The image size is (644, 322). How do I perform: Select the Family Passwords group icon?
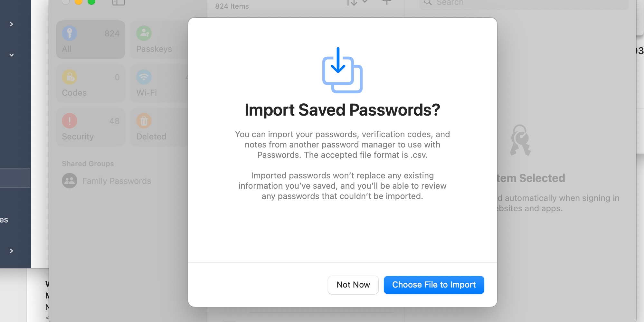point(69,181)
